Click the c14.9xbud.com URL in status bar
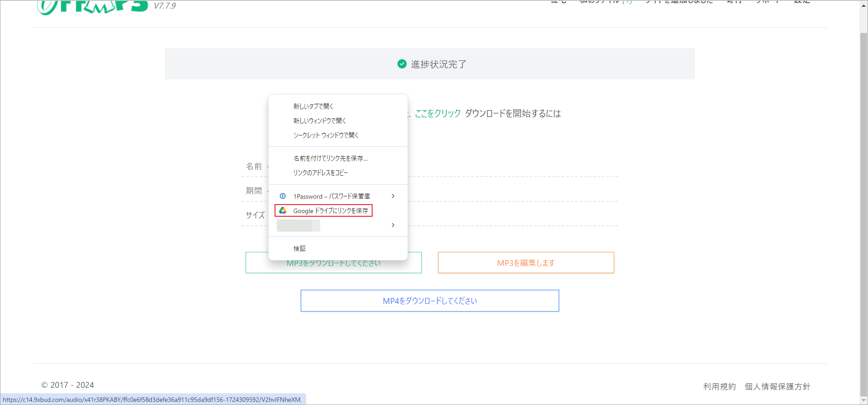This screenshot has height=405, width=868. 152,400
